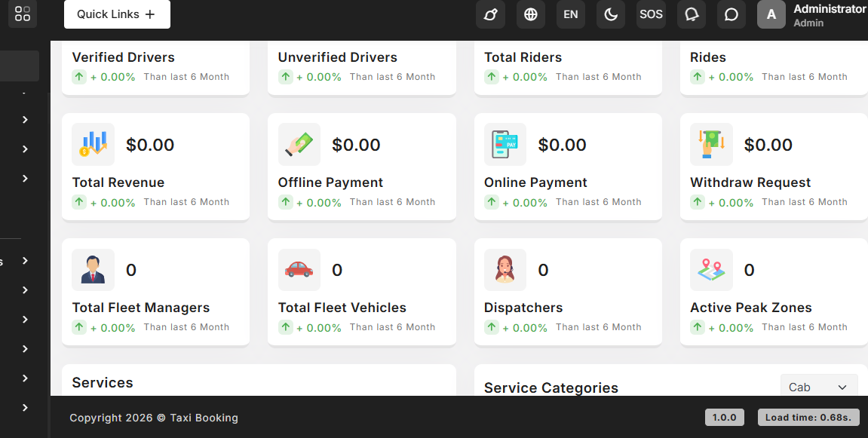The width and height of the screenshot is (868, 438).
Task: Open the Quick Links menu
Action: 117,14
